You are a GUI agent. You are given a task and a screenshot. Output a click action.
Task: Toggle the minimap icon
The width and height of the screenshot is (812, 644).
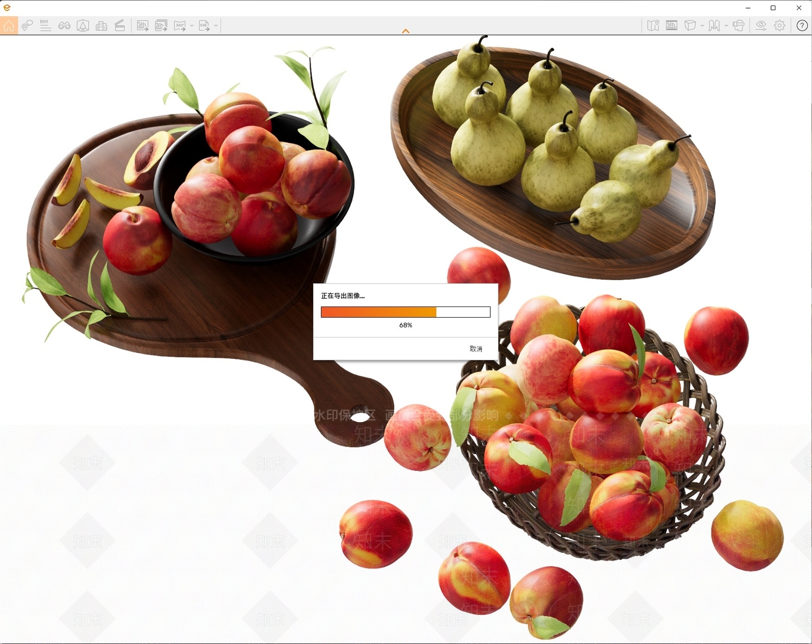tap(653, 25)
